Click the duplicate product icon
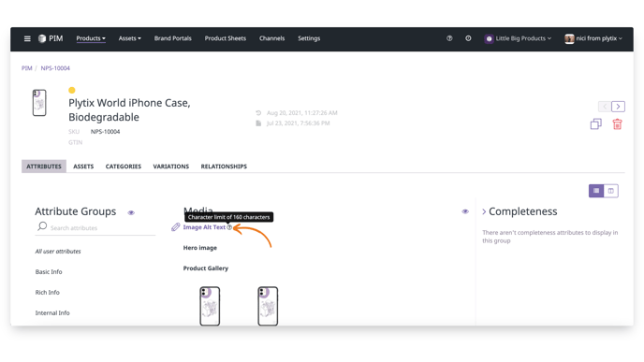 (x=595, y=124)
